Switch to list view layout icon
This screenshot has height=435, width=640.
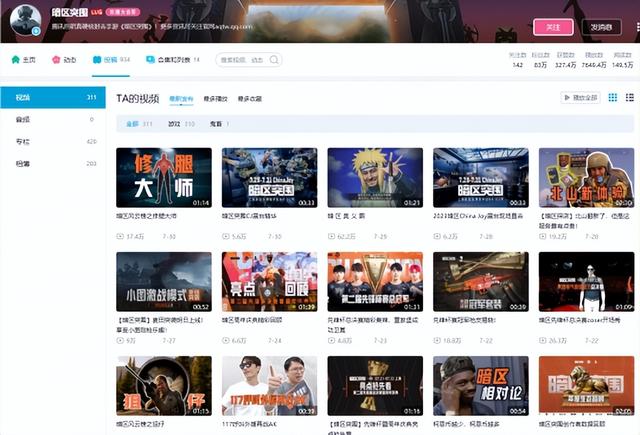[x=630, y=98]
